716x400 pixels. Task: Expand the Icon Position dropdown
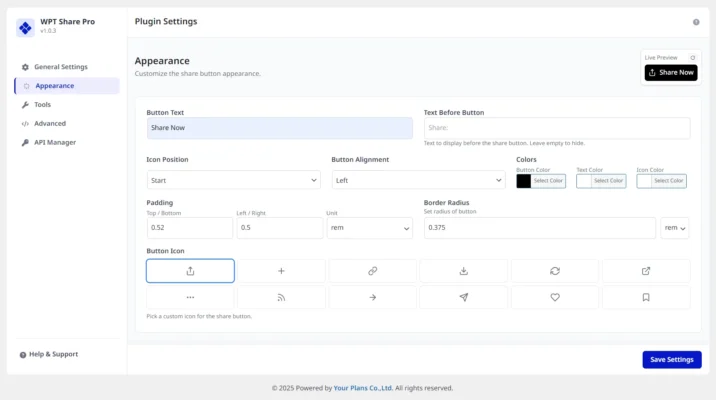233,180
